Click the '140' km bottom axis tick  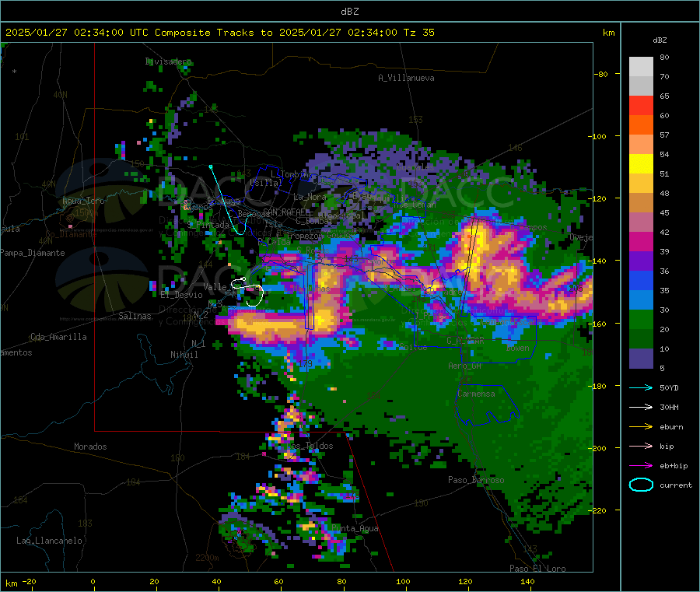tap(527, 581)
